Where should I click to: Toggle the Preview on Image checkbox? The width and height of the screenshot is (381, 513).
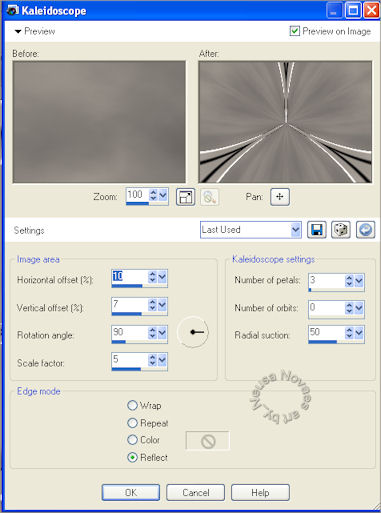[x=295, y=31]
